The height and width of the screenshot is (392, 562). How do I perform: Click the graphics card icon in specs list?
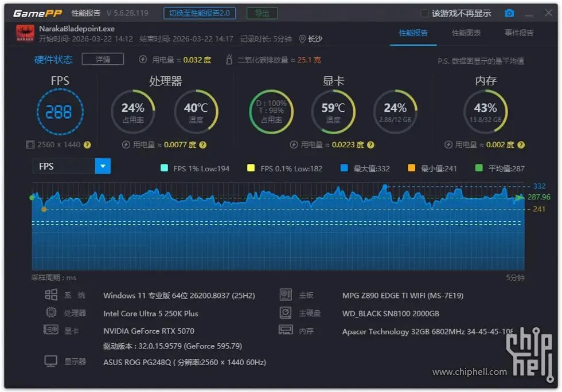click(x=50, y=330)
